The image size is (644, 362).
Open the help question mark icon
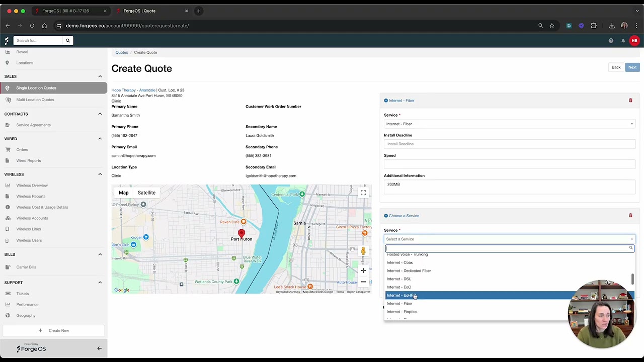[611, 41]
